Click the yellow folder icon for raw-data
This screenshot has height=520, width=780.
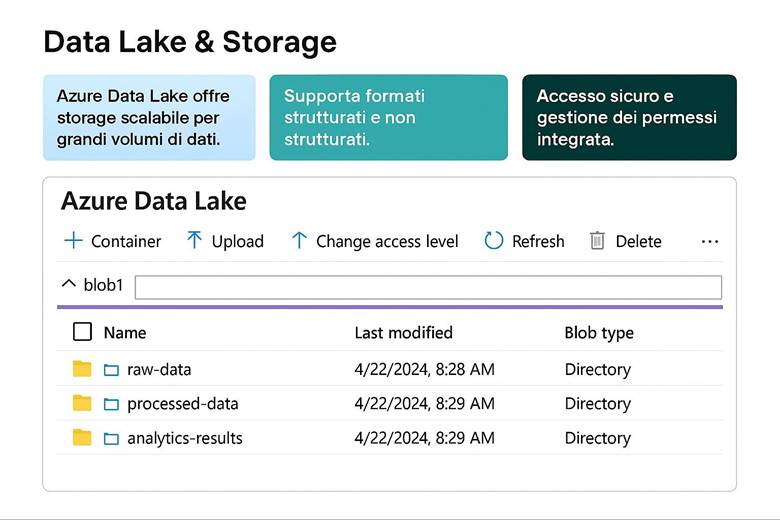(x=82, y=369)
